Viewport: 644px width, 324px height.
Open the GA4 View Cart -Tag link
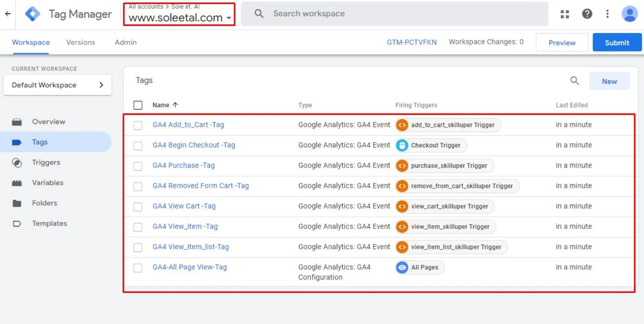[x=184, y=206]
